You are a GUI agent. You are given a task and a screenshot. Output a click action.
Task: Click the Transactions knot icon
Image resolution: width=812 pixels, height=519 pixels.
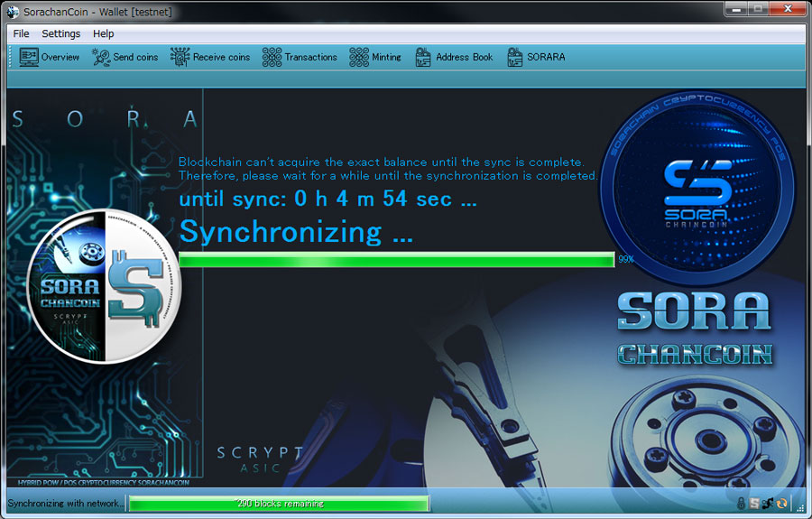(x=272, y=57)
